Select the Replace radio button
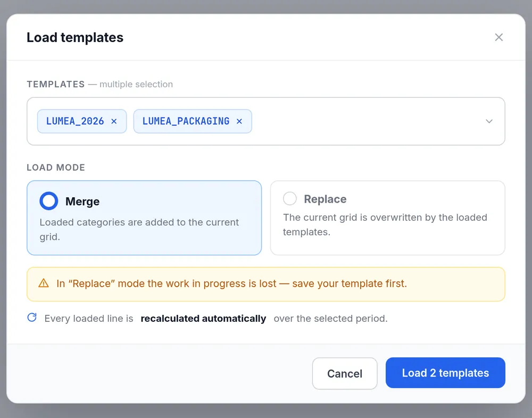This screenshot has width=532, height=418. tap(290, 198)
